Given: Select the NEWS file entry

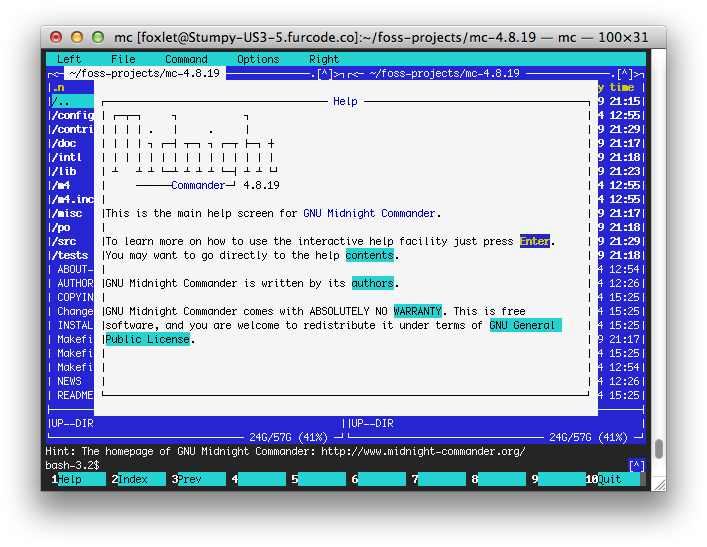Looking at the screenshot, I should click(x=71, y=381).
